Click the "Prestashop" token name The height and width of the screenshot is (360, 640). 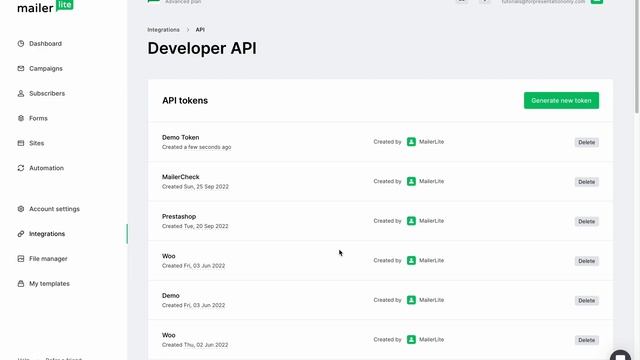[x=179, y=217]
